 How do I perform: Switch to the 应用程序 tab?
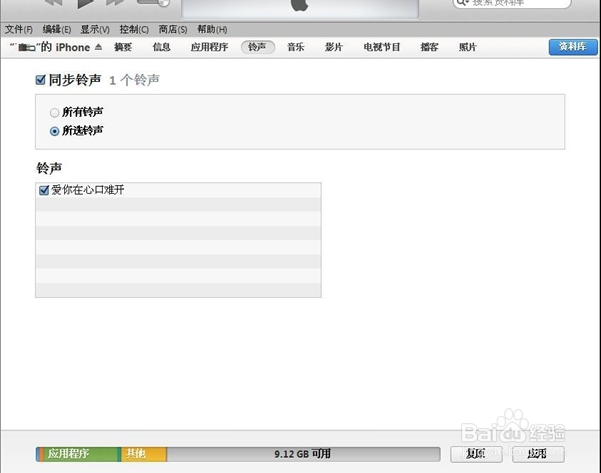coord(209,47)
